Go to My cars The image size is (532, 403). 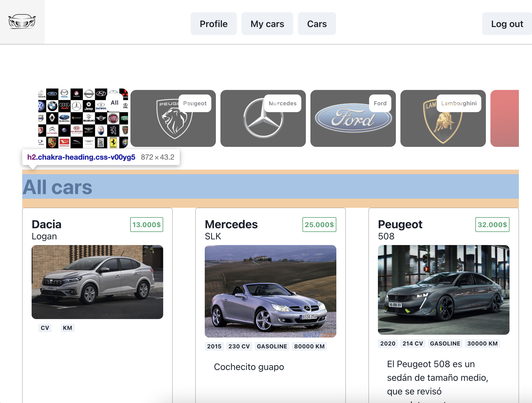coord(267,24)
